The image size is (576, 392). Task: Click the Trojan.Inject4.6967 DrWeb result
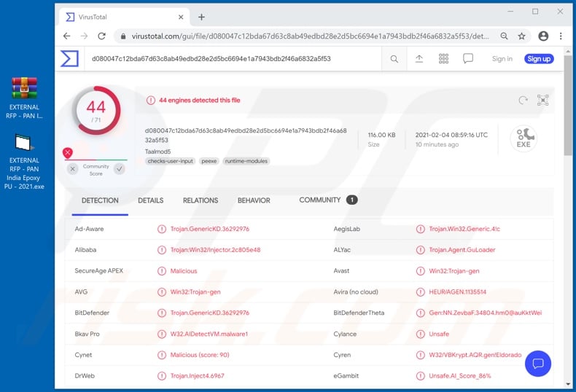(197, 376)
